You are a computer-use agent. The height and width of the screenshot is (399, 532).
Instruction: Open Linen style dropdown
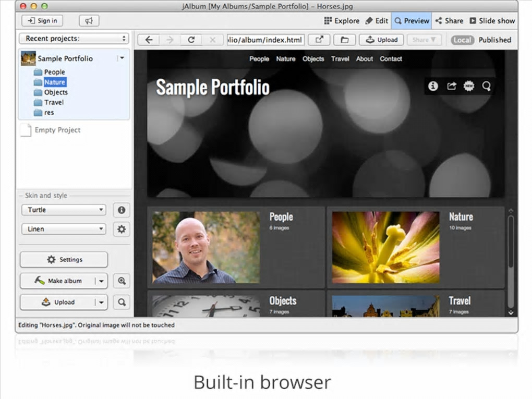point(64,229)
